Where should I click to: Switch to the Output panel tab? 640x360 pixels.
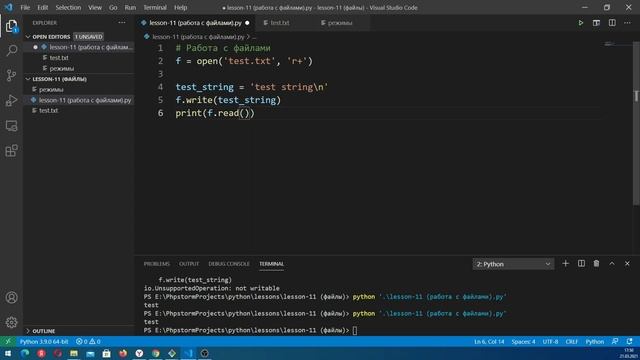click(189, 264)
